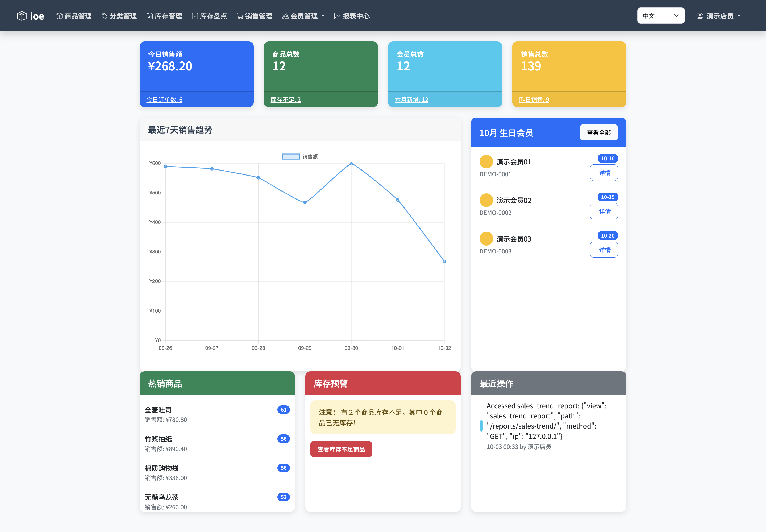Click the chart icon beside 报表中心
This screenshot has width=766, height=532.
point(337,16)
